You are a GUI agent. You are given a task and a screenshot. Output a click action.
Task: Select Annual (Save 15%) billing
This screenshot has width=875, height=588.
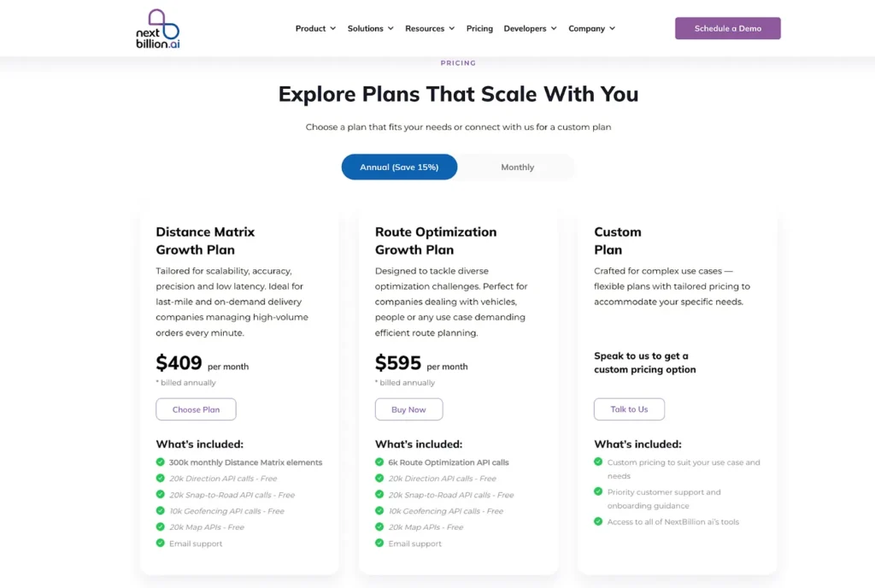point(399,168)
